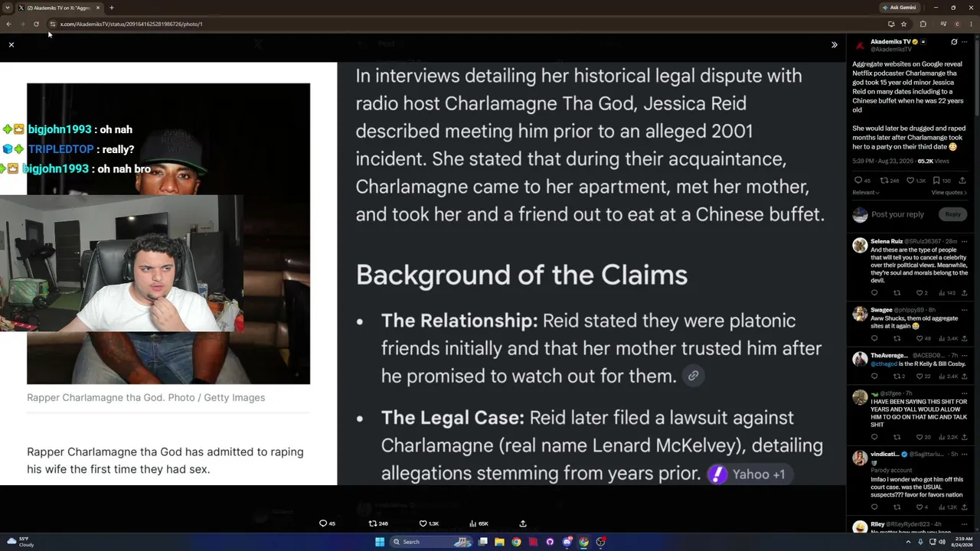Open Akademiks TV profile name

[x=890, y=41]
